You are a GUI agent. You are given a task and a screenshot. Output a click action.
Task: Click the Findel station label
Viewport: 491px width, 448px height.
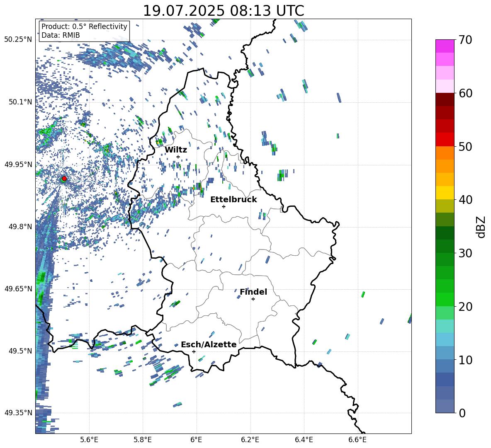click(253, 292)
